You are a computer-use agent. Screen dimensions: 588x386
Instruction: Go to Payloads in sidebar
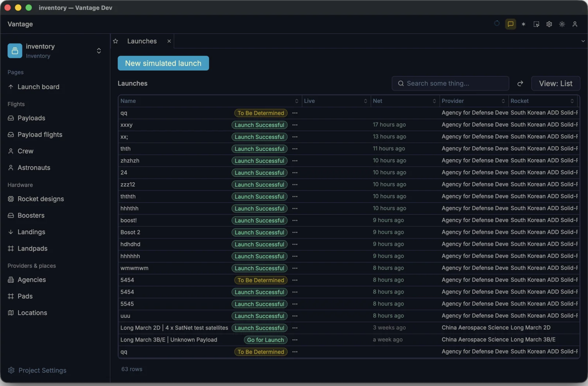click(31, 118)
